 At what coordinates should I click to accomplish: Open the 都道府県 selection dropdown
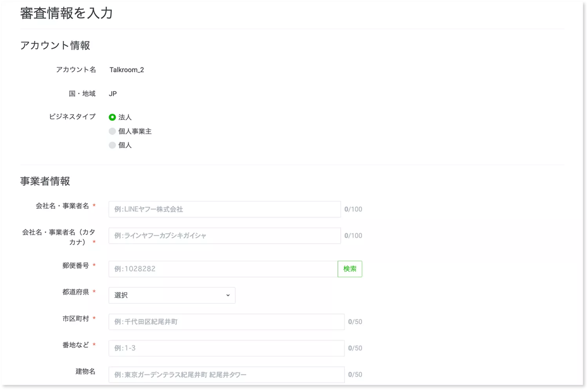tap(172, 295)
